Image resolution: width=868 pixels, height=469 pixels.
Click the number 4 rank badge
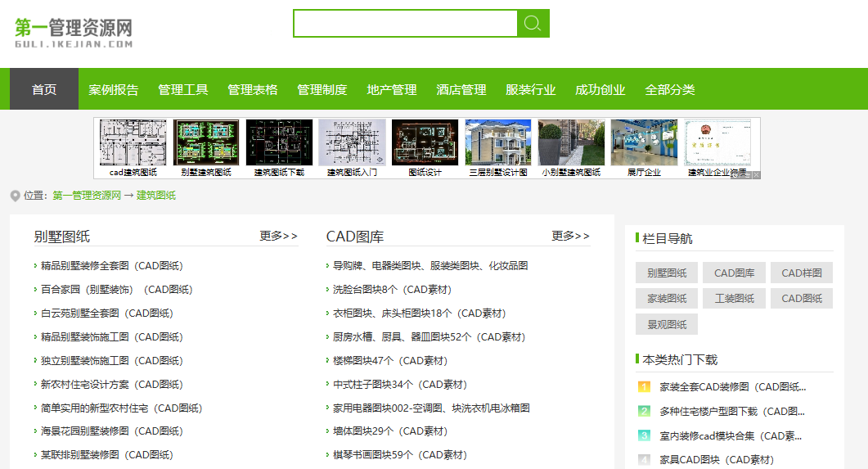[x=644, y=460]
